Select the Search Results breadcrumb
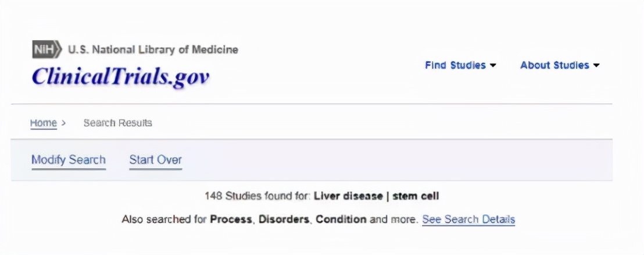This screenshot has width=644, height=255. [x=117, y=123]
